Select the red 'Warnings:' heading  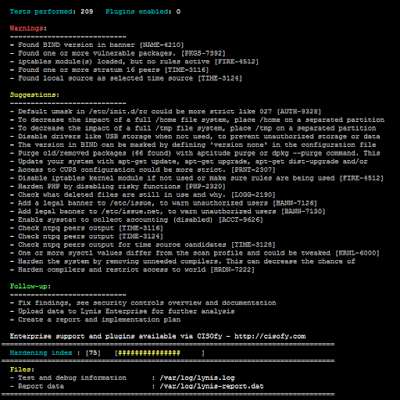pyautogui.click(x=28, y=28)
